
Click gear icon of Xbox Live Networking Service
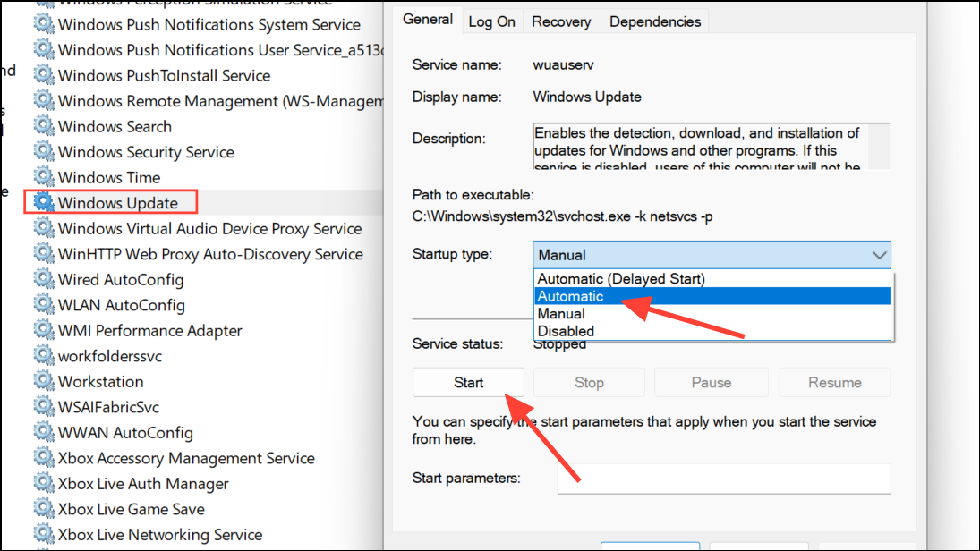click(x=44, y=535)
